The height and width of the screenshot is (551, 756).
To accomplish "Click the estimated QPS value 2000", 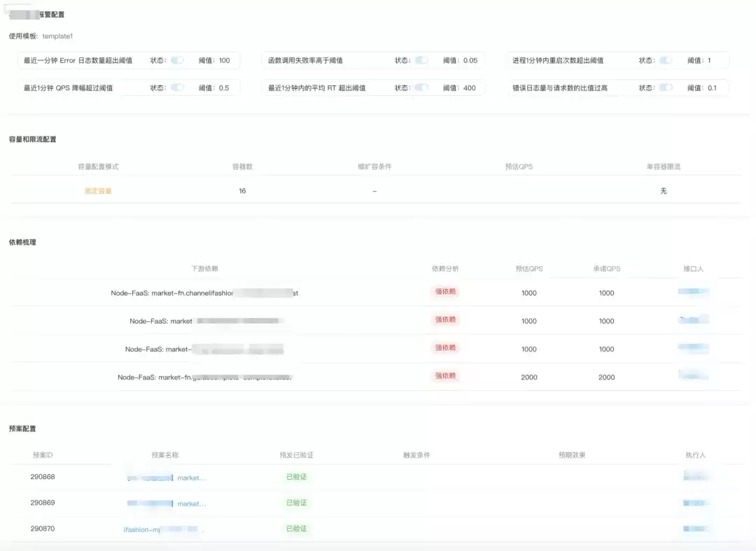I will click(x=529, y=377).
